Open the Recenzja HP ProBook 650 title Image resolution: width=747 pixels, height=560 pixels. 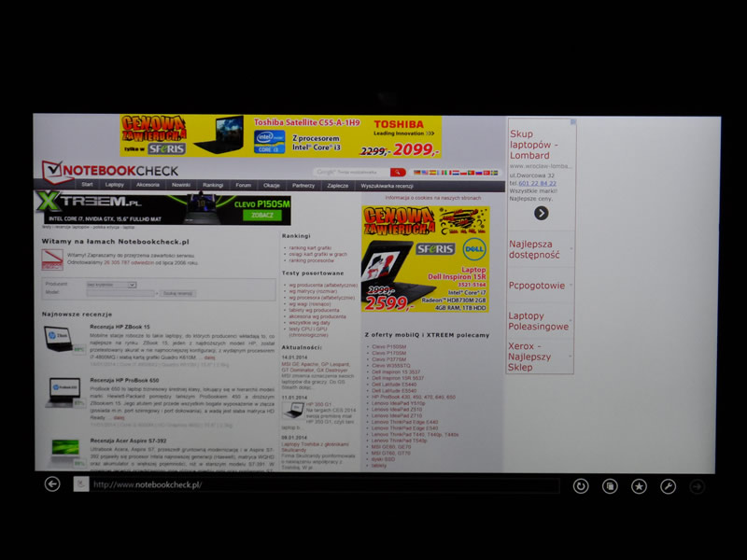coord(124,380)
